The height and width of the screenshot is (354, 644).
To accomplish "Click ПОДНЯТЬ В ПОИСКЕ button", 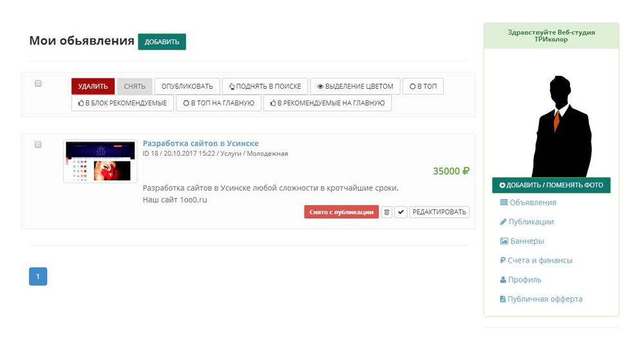I will coord(265,86).
